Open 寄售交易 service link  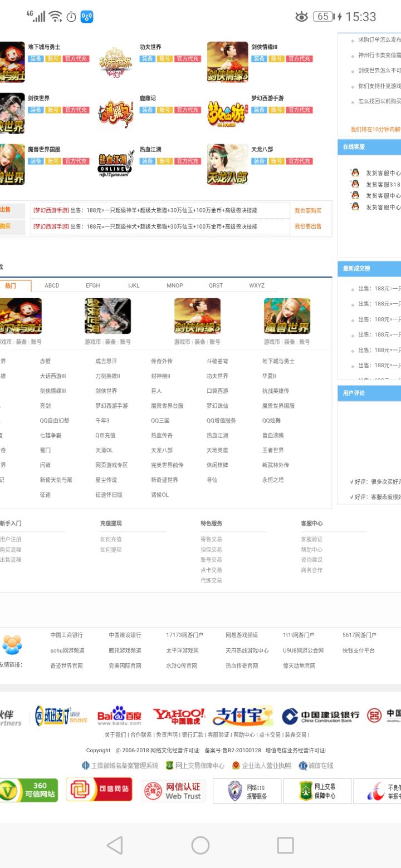(211, 539)
